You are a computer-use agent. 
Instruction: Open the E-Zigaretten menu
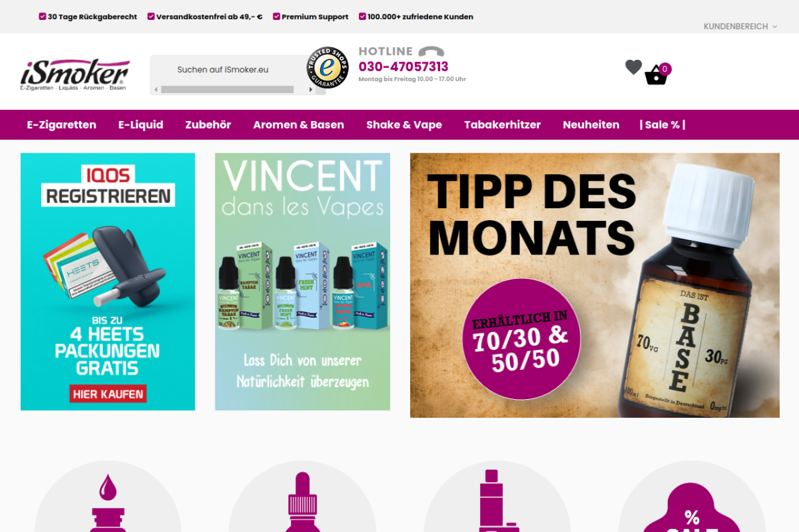pos(62,125)
